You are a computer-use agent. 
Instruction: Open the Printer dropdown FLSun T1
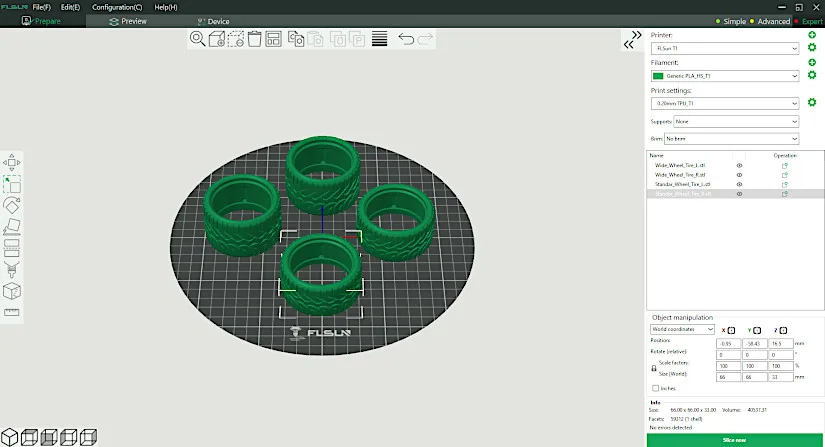point(725,48)
